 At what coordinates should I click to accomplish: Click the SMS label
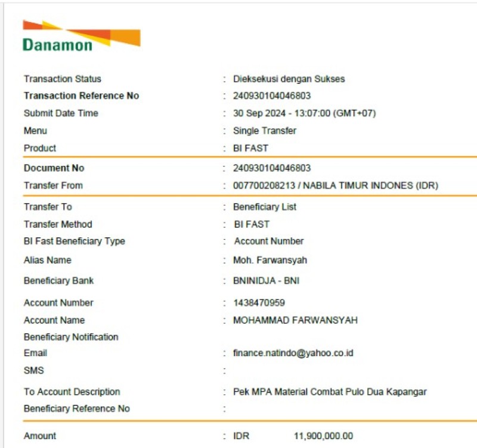click(x=34, y=370)
